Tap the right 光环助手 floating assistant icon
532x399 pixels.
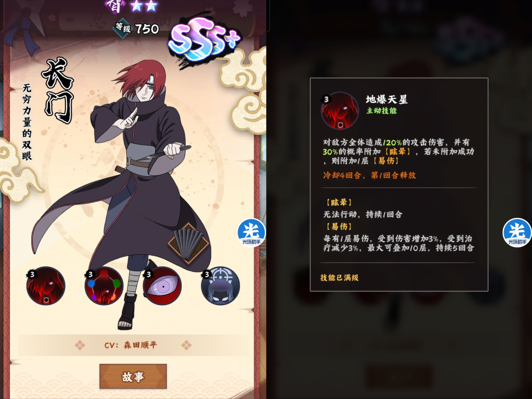[517, 233]
